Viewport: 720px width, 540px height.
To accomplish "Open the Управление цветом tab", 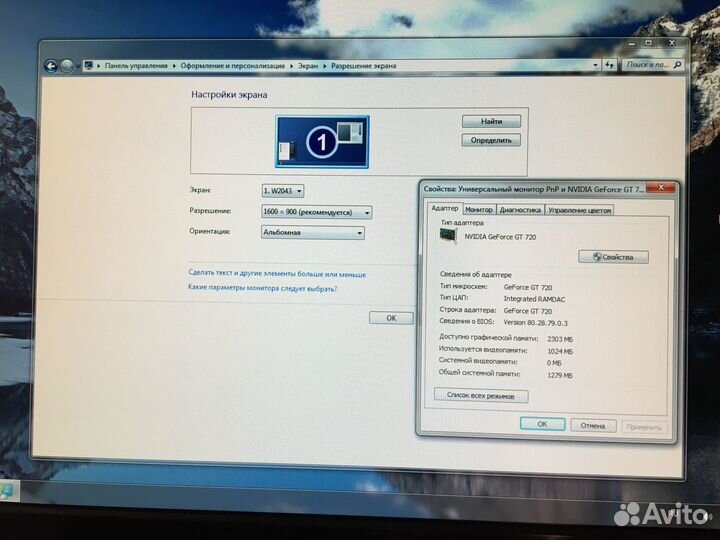I will tap(580, 210).
